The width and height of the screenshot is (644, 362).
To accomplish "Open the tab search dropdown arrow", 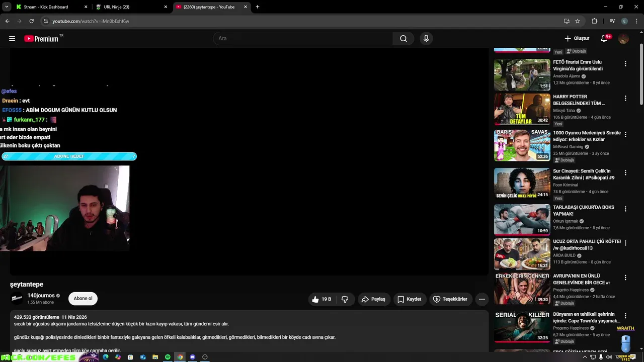I will pos(7,7).
